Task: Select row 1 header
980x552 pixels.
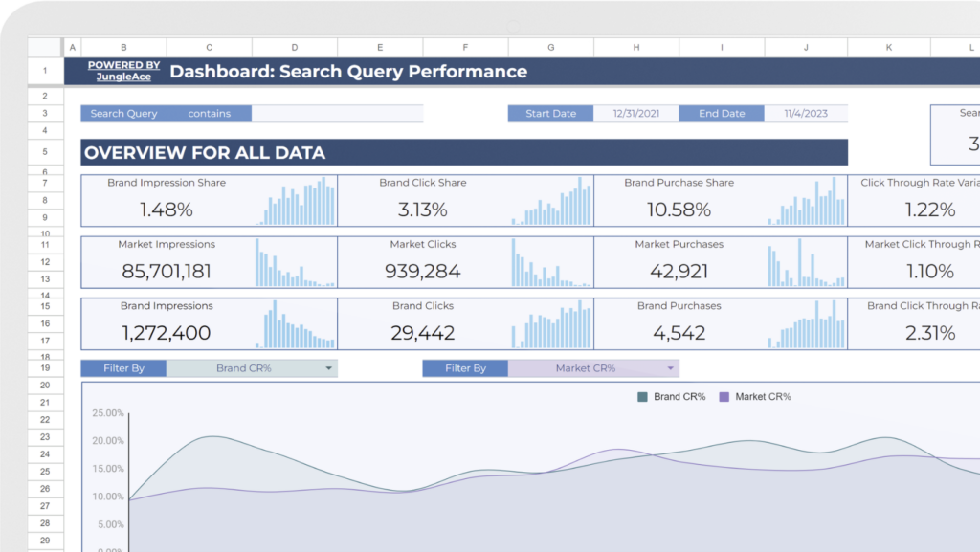Action: 45,71
